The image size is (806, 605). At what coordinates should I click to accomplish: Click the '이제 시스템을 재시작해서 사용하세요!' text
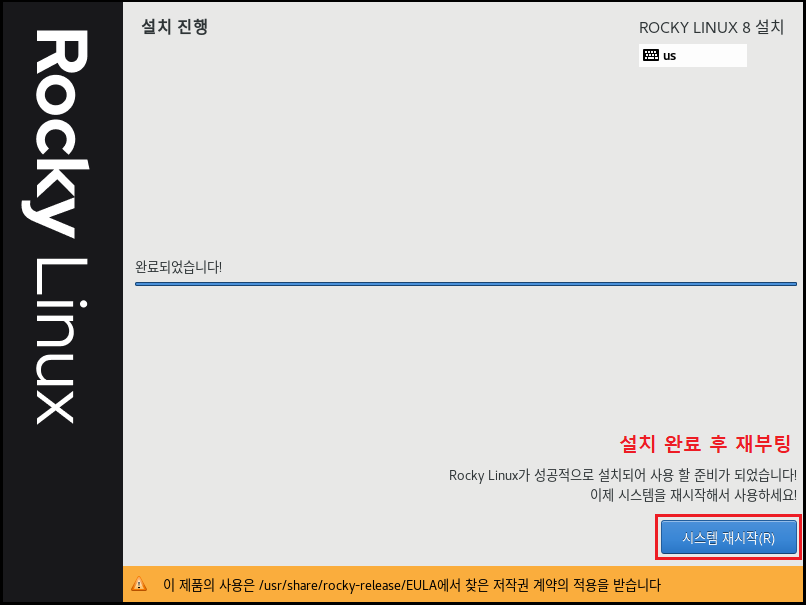(x=693, y=495)
